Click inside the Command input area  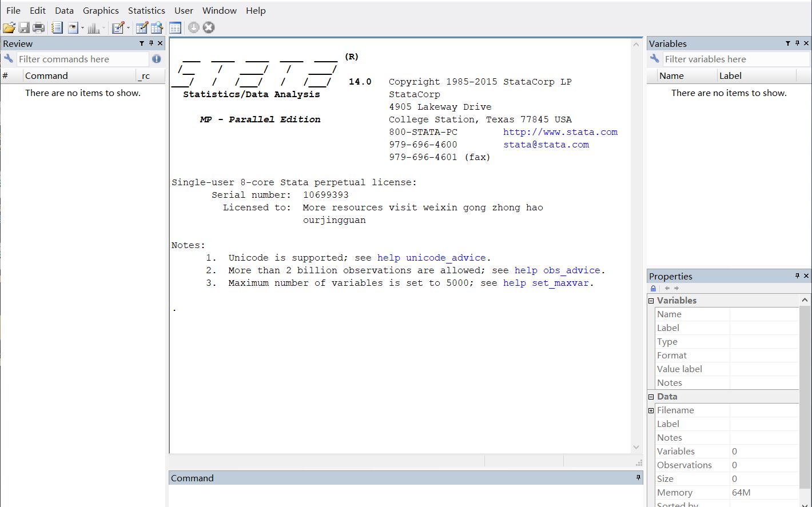(400, 494)
